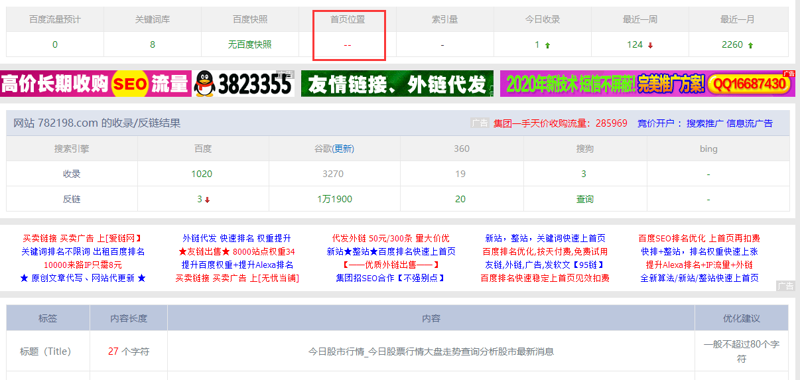
Task: Open ad link 买卖链接 买卖广告 上[无忧当铺]
Action: [x=237, y=278]
